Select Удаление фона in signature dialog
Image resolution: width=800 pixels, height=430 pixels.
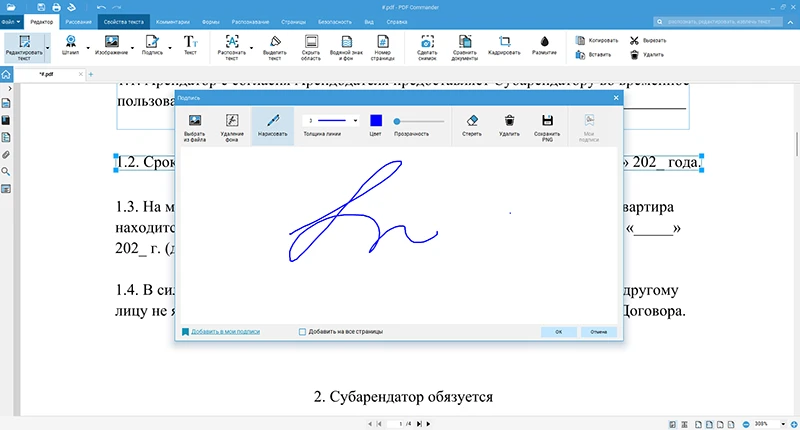(x=232, y=127)
